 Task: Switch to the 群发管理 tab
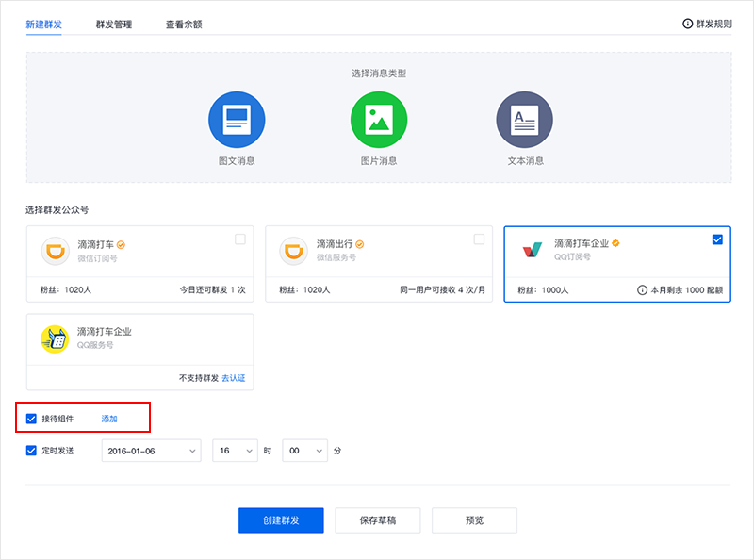click(114, 25)
